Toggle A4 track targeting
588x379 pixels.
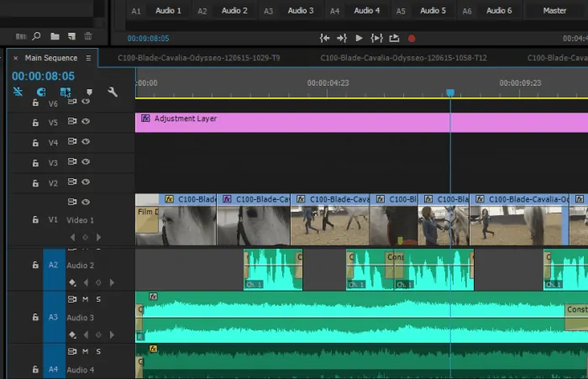(54, 362)
